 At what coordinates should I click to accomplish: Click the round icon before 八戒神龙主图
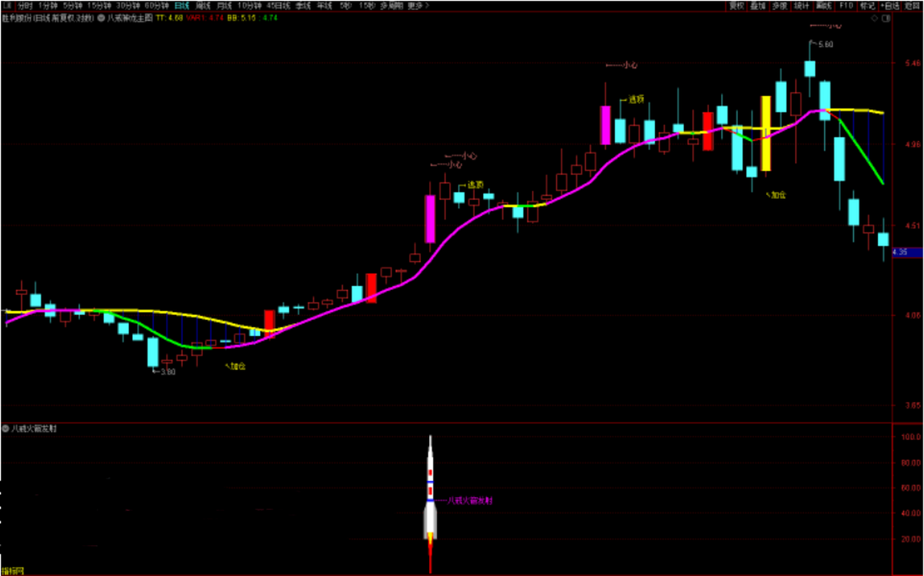101,18
